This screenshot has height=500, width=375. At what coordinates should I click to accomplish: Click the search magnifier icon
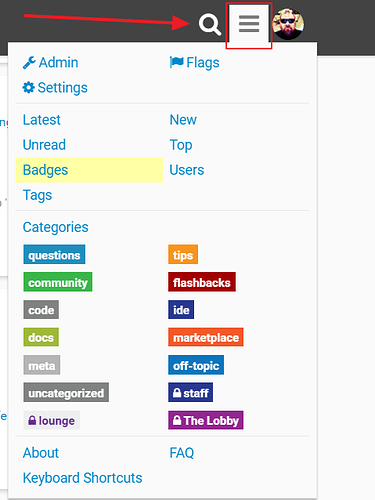click(210, 24)
